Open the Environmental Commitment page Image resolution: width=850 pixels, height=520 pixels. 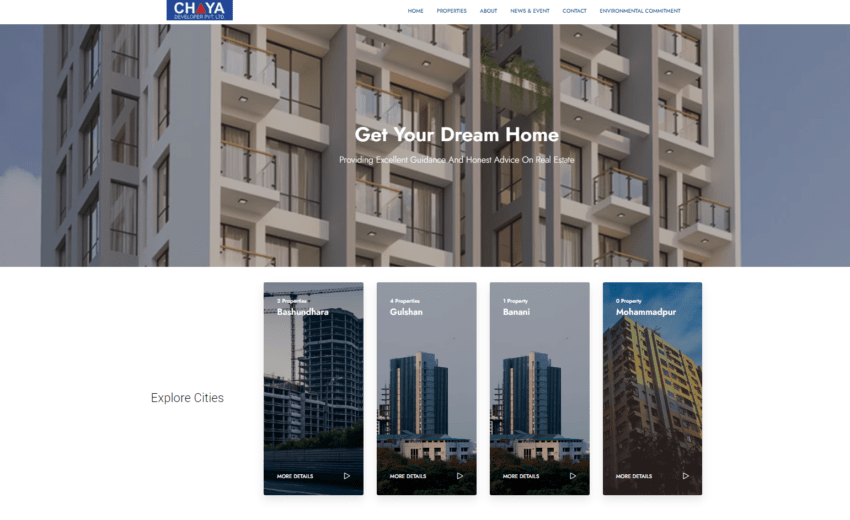coord(639,11)
